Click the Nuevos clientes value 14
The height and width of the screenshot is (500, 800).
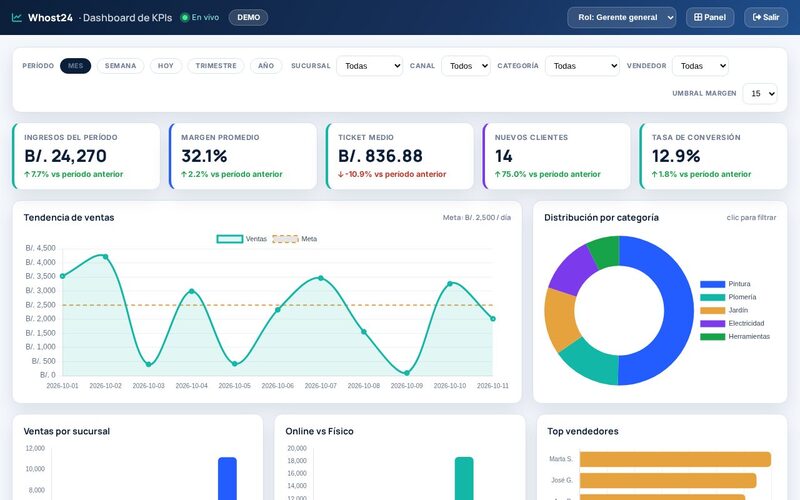[504, 156]
